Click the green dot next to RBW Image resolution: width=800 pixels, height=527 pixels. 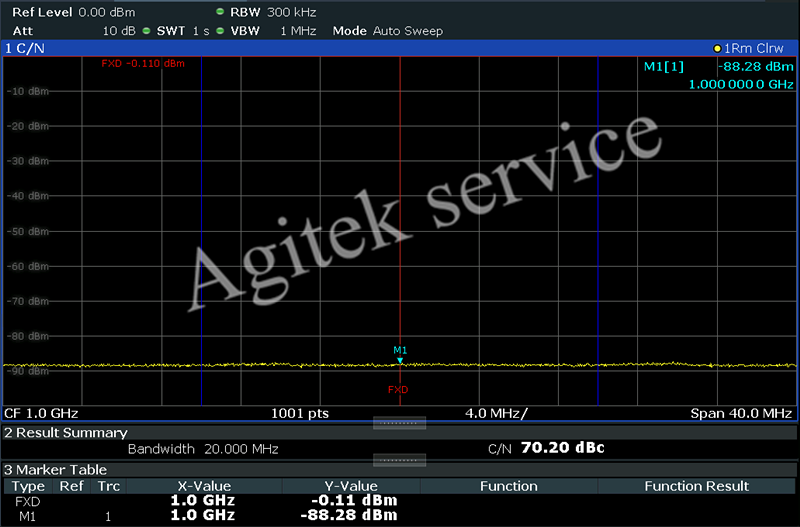(x=220, y=12)
